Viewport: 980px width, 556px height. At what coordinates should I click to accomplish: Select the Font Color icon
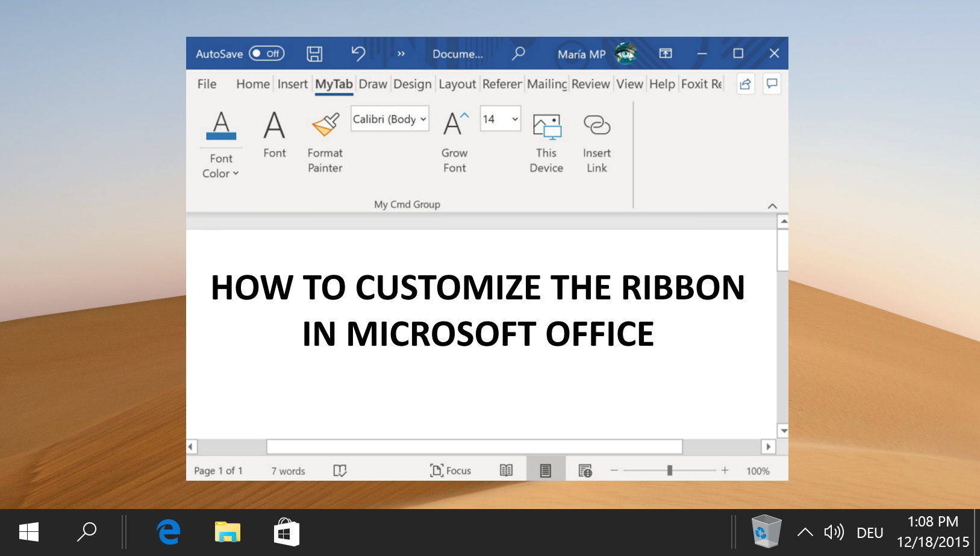tap(220, 125)
